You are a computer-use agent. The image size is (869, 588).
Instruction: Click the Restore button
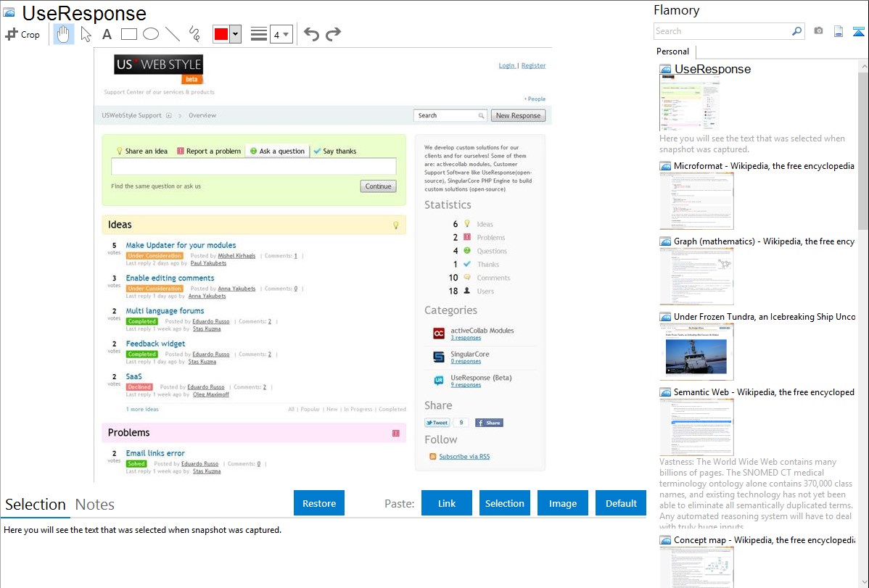click(319, 503)
